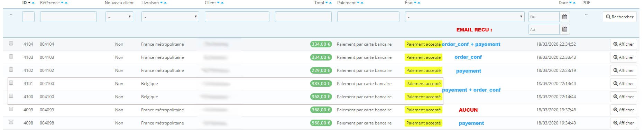Sort État column ascending arrow
Image resolution: width=644 pixels, height=130 pixels.
click(x=419, y=3)
